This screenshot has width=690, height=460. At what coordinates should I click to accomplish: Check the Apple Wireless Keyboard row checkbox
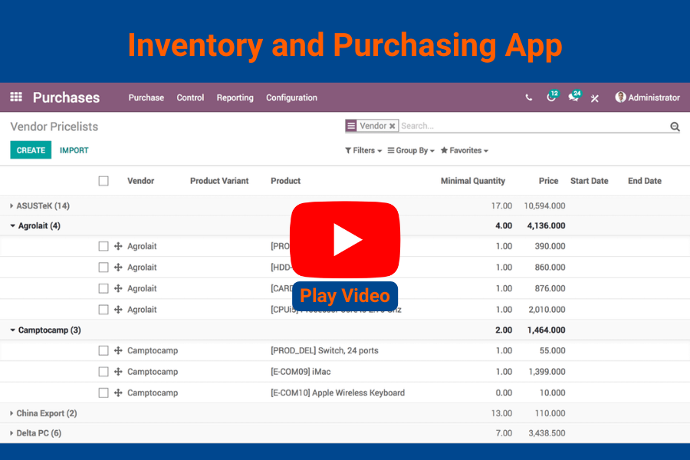(103, 393)
